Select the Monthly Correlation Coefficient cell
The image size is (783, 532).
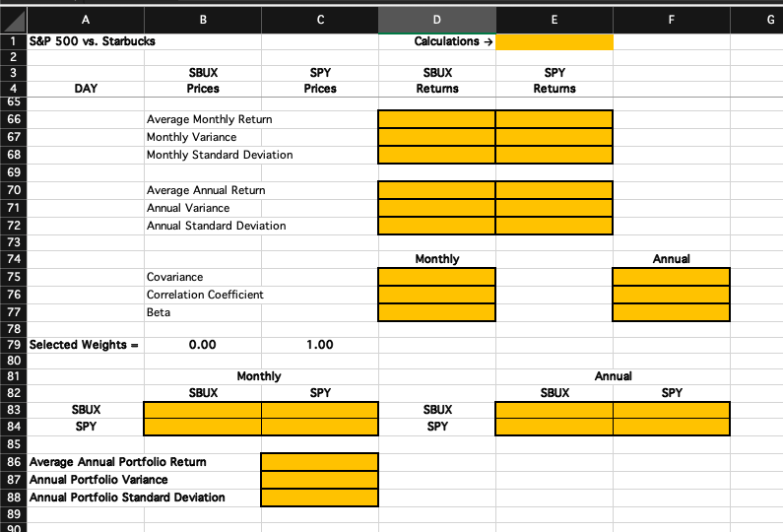pyautogui.click(x=437, y=295)
